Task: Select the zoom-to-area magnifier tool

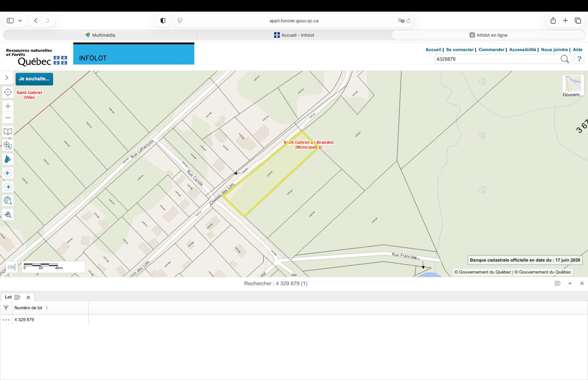Action: (x=8, y=145)
